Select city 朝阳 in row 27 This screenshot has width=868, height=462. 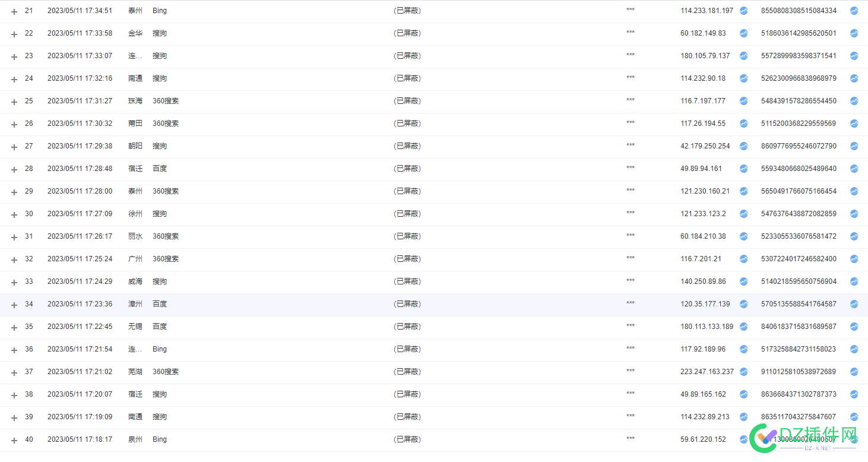point(135,146)
